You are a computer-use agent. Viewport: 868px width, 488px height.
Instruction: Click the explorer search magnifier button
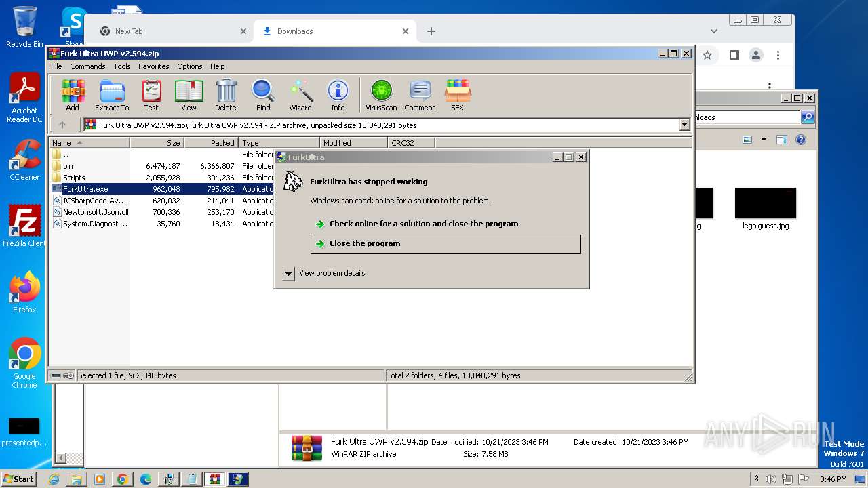pos(808,117)
